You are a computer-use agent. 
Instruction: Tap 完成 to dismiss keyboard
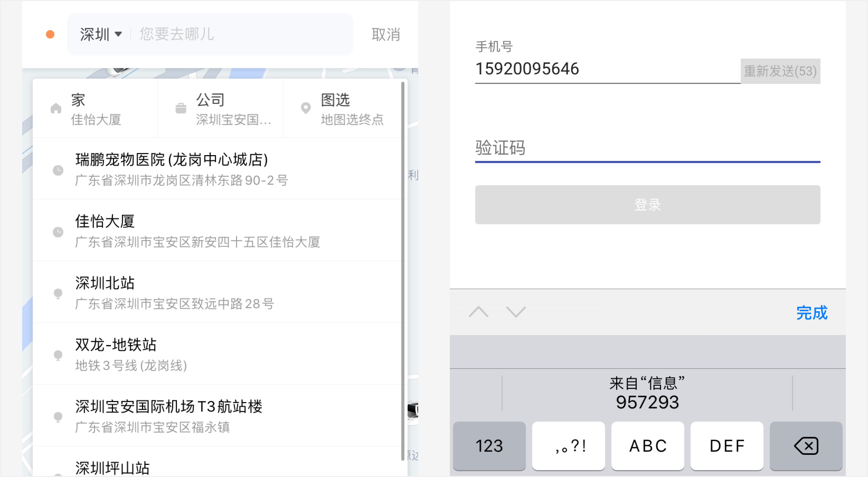coord(811,313)
